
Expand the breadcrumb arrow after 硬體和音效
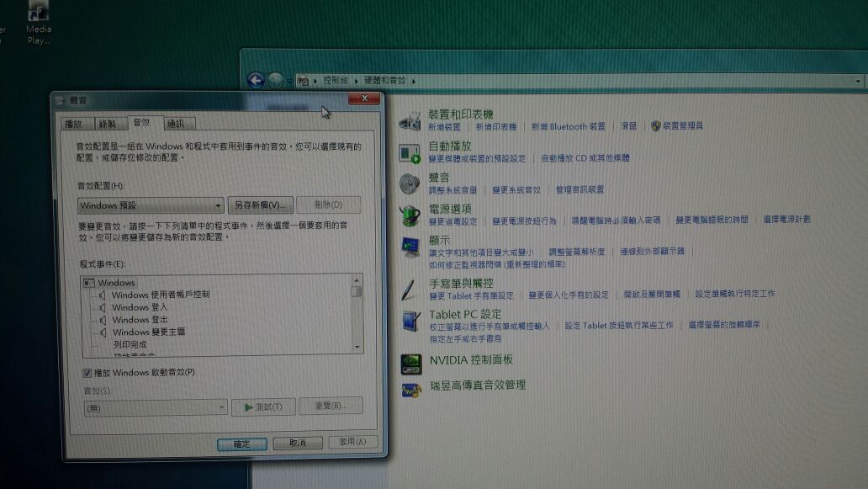tap(414, 82)
